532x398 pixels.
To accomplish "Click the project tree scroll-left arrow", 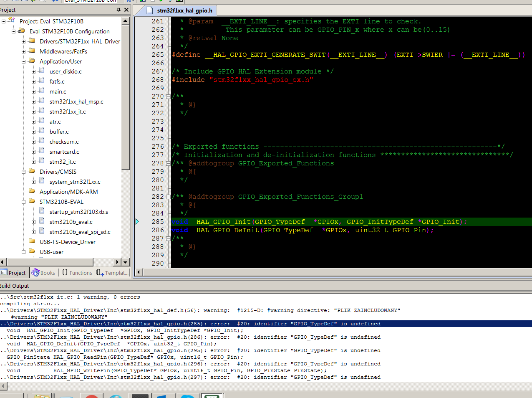I will coord(3,262).
